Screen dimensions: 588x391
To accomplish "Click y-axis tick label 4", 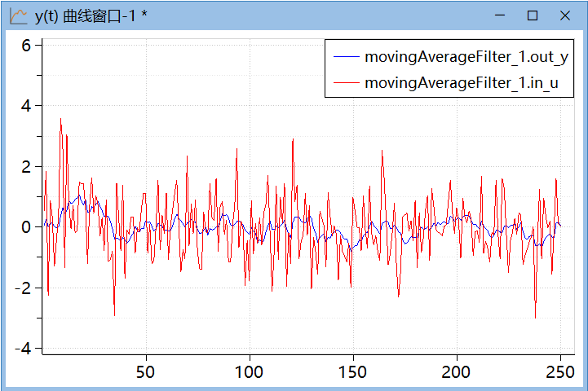I will (x=26, y=106).
